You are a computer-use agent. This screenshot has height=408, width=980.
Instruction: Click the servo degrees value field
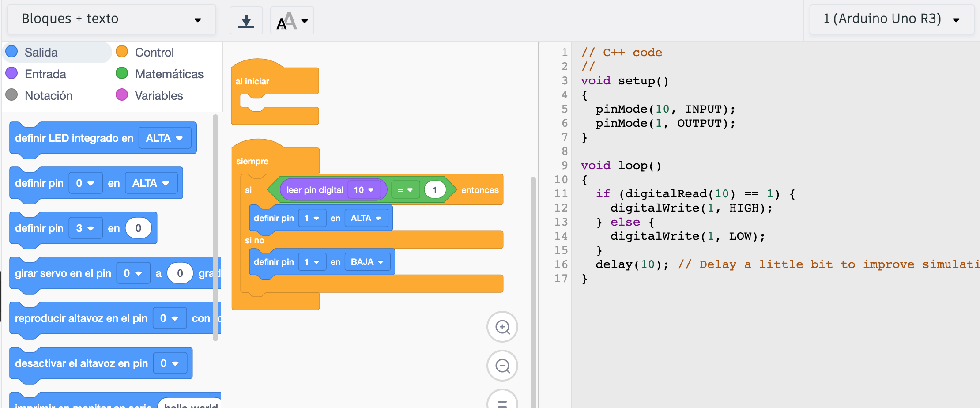click(180, 273)
